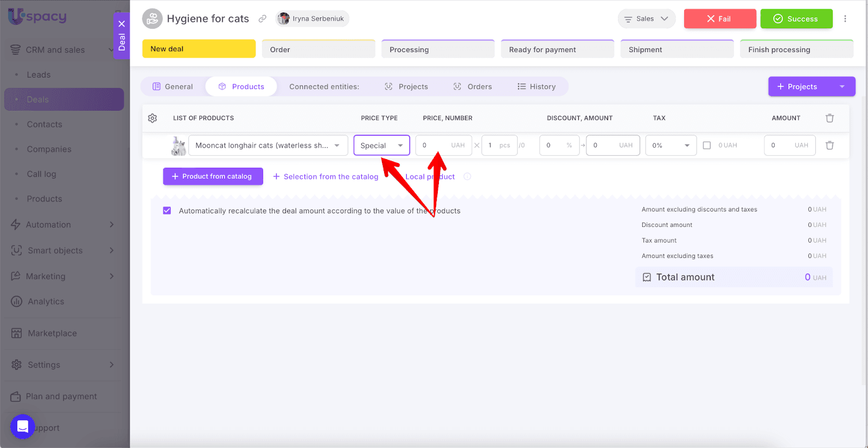Switch to the General tab
This screenshot has width=868, height=448.
[173, 87]
